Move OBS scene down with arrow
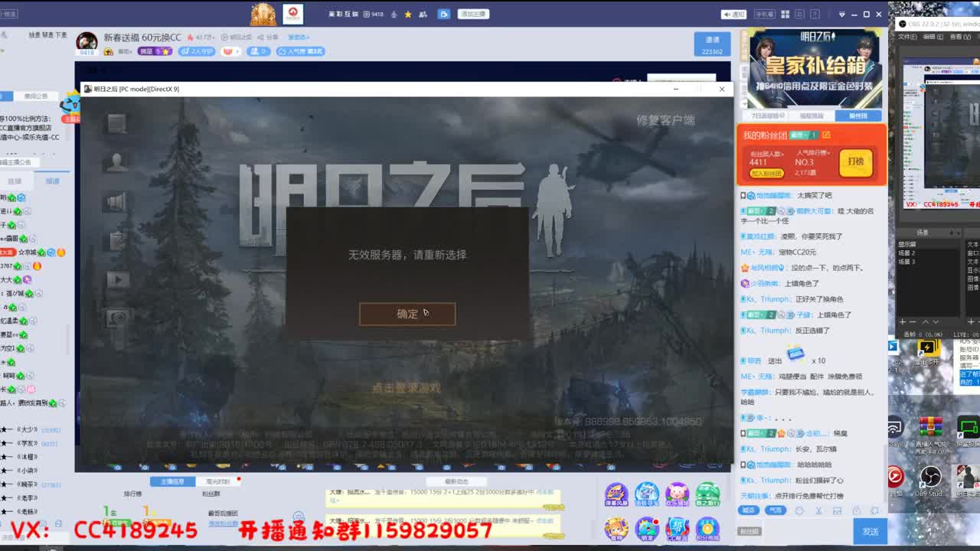The height and width of the screenshot is (551, 980). coord(936,321)
